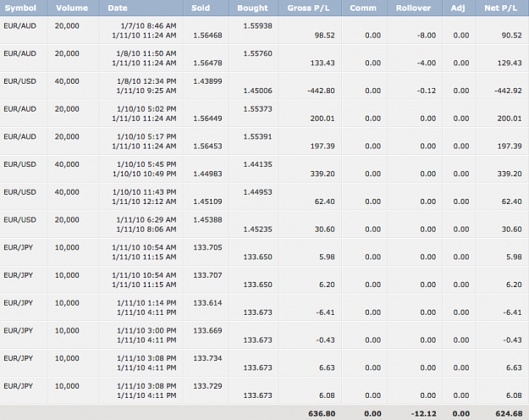Sort by the Volume column header
This screenshot has height=420, width=529.
[x=72, y=8]
